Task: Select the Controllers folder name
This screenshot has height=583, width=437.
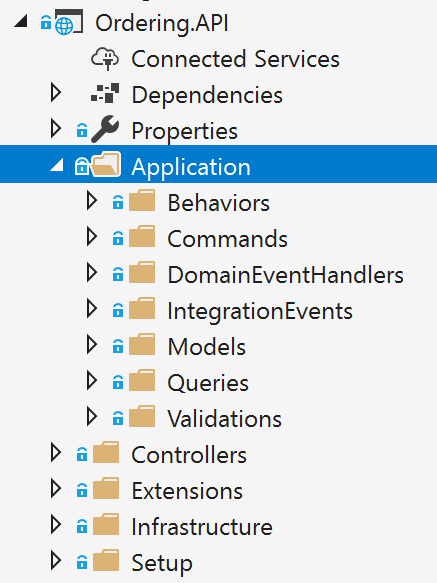Action: (189, 455)
